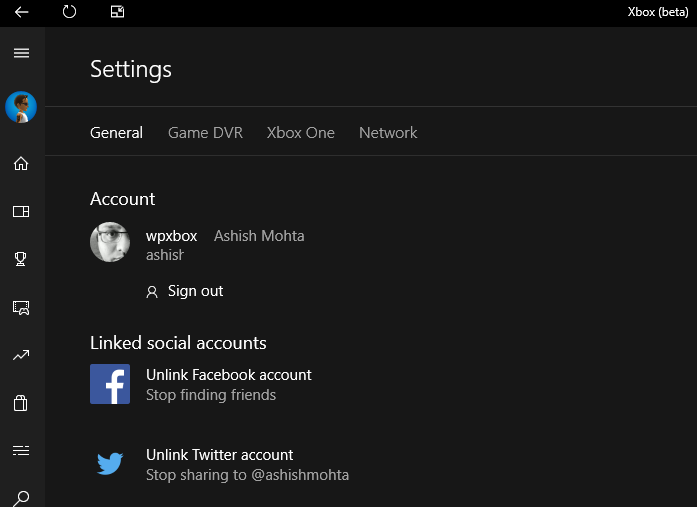The height and width of the screenshot is (507, 697).
Task: Click the search magnifier icon in sidebar
Action: point(21,499)
